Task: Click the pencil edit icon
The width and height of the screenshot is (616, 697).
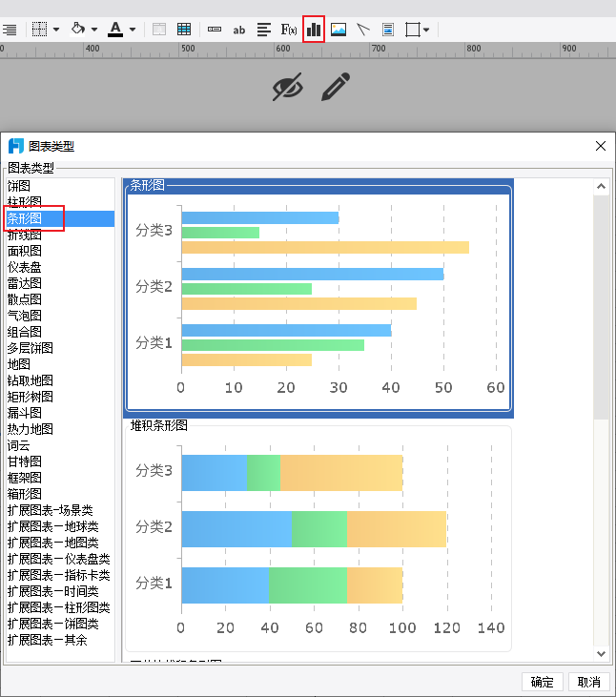Action: tap(336, 87)
